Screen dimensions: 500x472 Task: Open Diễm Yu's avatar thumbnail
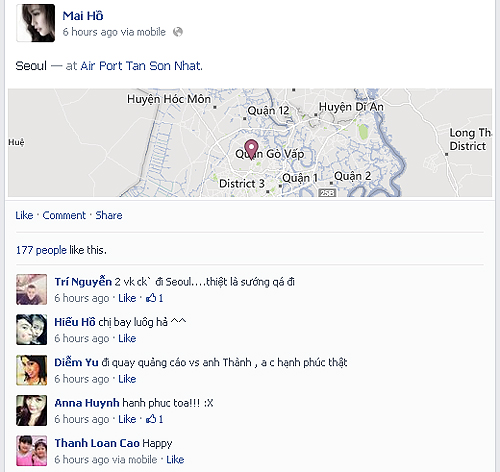pos(32,370)
